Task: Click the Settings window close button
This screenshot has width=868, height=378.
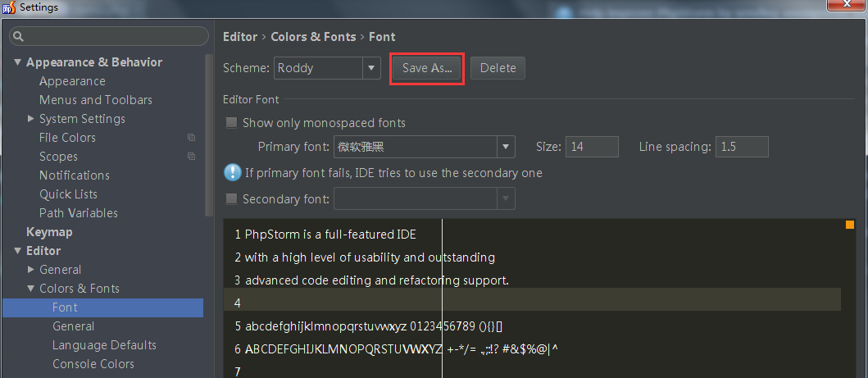Action: coord(847,4)
